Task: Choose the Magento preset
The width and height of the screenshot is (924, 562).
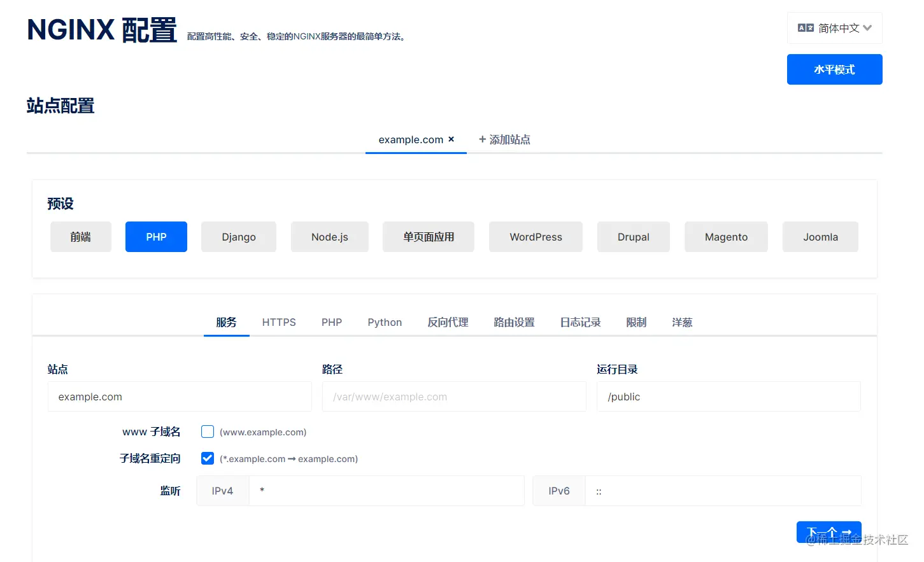Action: [x=726, y=237]
